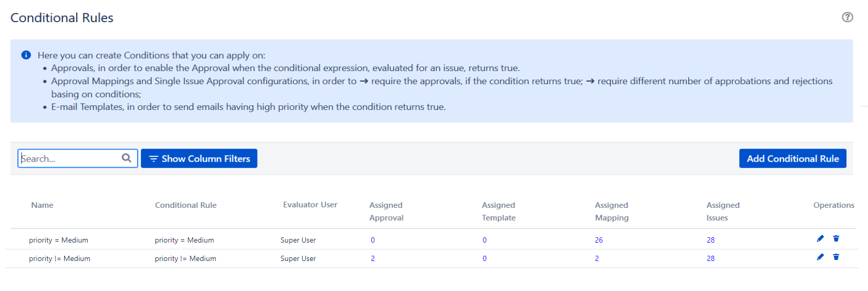Open Assigned Approval 0 for 'priority = Medium'
This screenshot has height=291, width=868.
[x=373, y=240]
